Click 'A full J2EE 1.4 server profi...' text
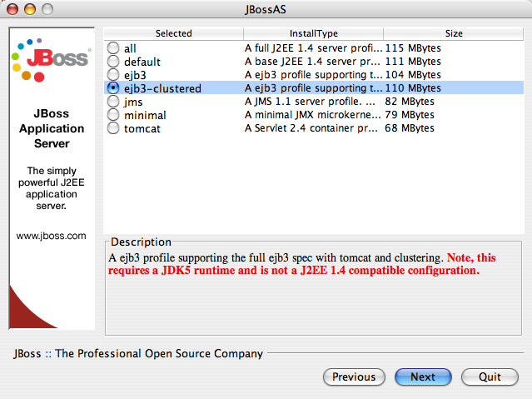This screenshot has width=532, height=399. [x=314, y=48]
